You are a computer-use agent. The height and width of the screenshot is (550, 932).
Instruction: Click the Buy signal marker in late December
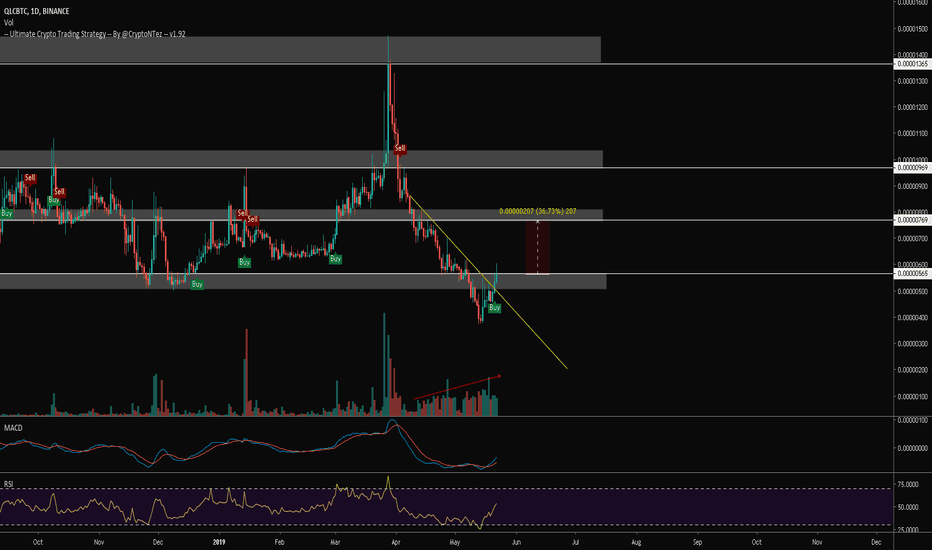pyautogui.click(x=197, y=285)
